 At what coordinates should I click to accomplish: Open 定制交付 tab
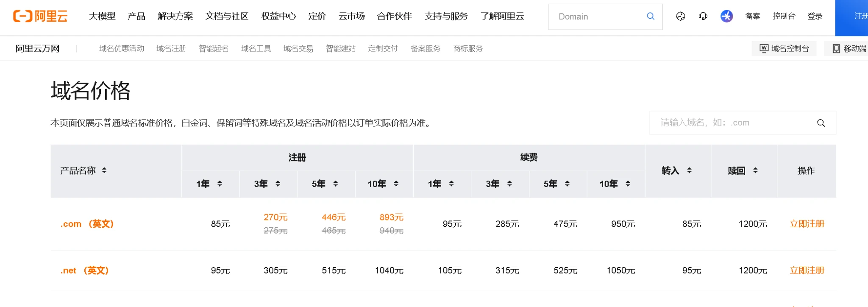[x=383, y=49]
